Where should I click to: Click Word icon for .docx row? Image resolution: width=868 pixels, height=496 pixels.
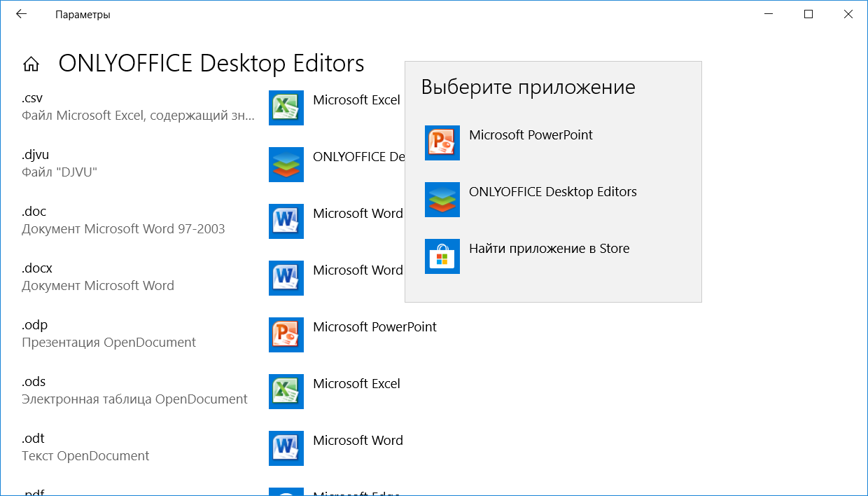pyautogui.click(x=286, y=278)
